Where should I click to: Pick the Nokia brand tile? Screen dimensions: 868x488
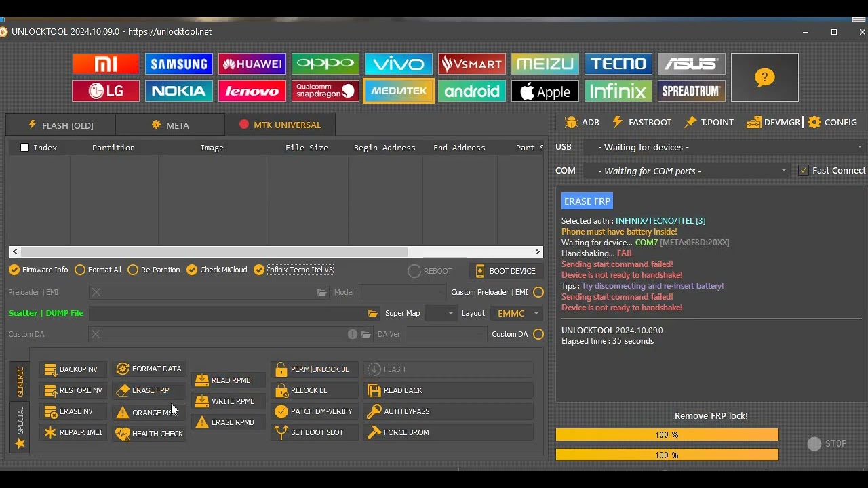179,91
